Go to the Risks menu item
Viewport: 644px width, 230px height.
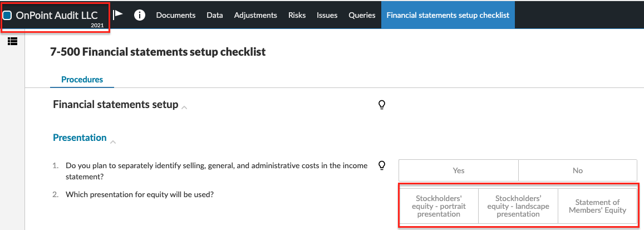pos(297,15)
